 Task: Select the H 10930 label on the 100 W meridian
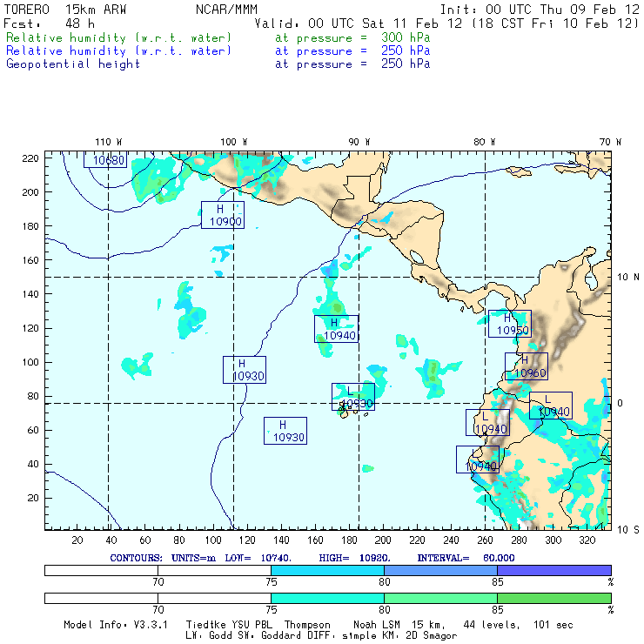click(x=244, y=370)
